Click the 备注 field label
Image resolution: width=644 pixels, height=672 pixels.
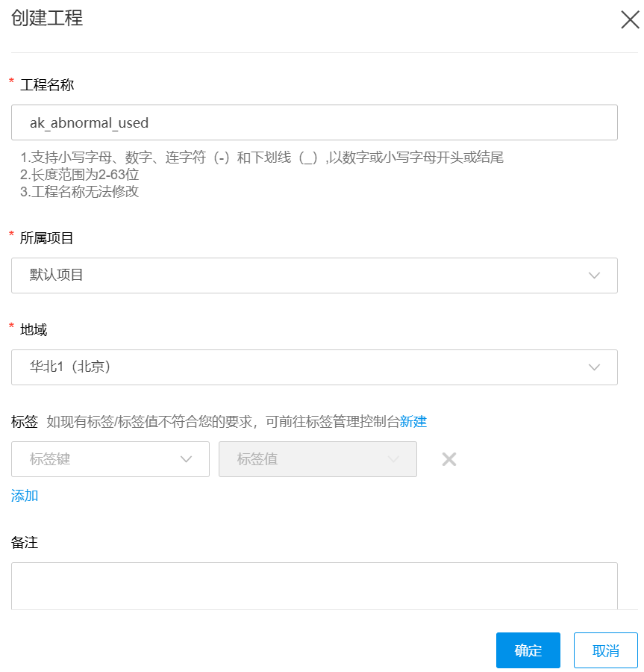pos(25,542)
